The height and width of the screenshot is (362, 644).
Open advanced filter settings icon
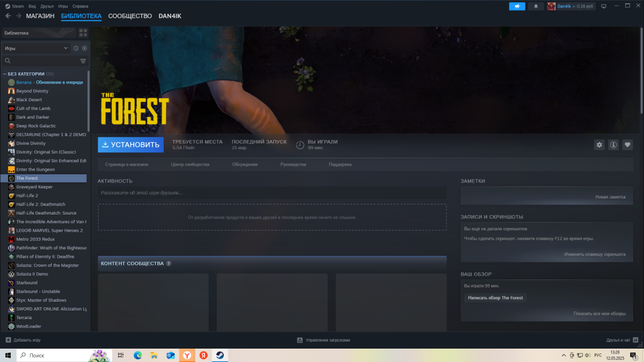coord(83,61)
